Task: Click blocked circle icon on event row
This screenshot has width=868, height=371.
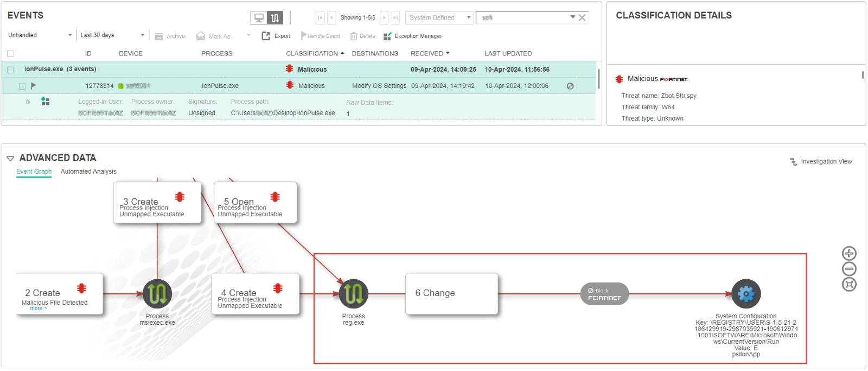Action: click(570, 86)
